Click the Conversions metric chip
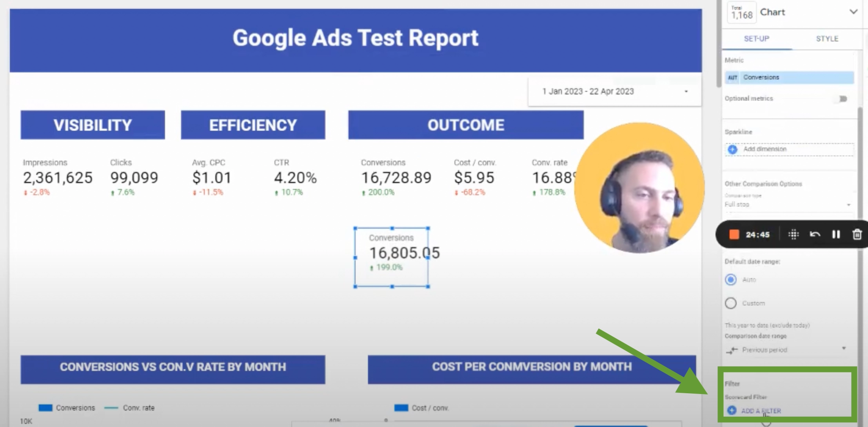 click(x=790, y=77)
